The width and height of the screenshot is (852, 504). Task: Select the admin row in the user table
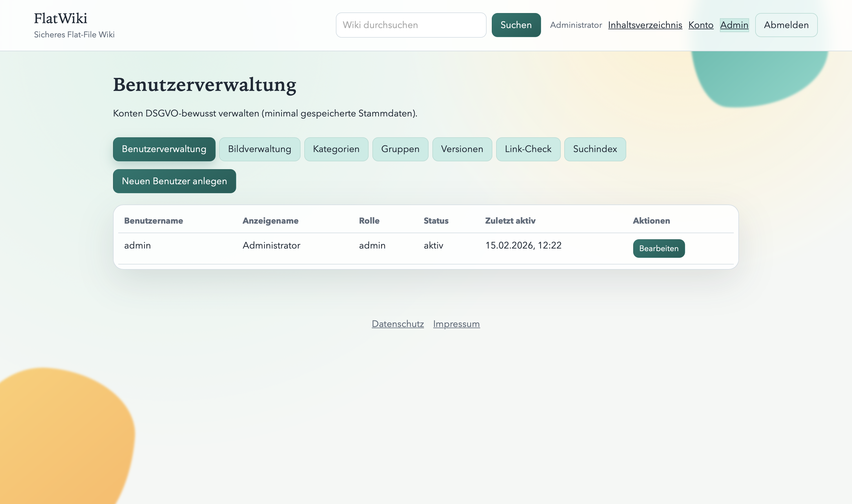click(137, 245)
